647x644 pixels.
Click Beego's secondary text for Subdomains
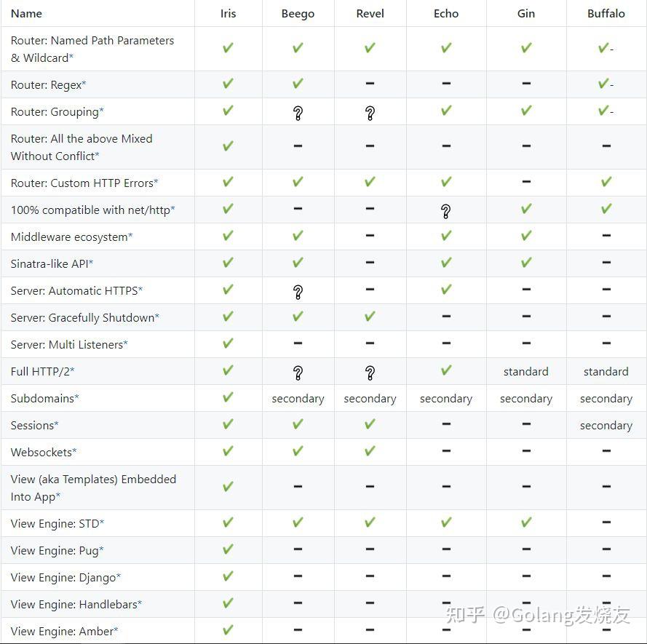298,399
